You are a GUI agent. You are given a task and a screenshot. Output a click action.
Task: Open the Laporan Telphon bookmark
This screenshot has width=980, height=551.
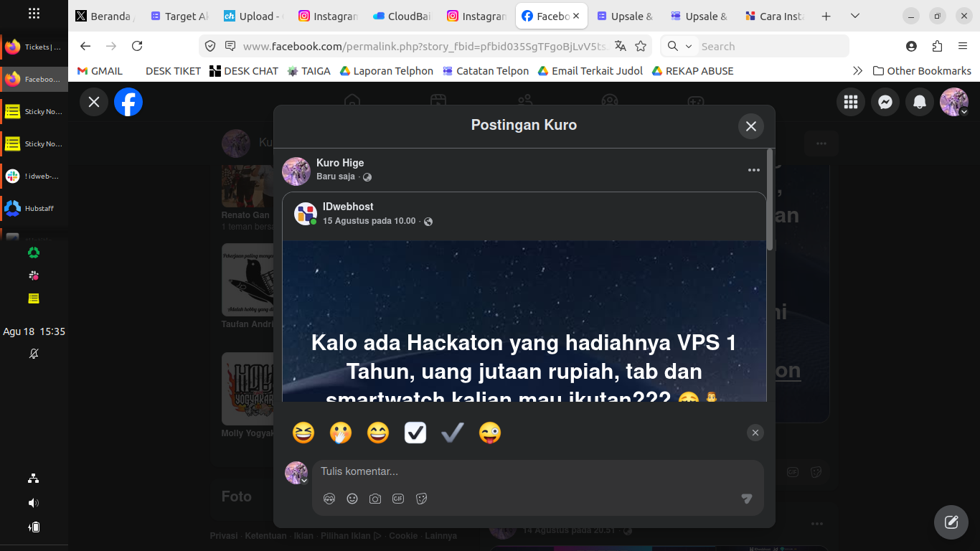(x=387, y=71)
